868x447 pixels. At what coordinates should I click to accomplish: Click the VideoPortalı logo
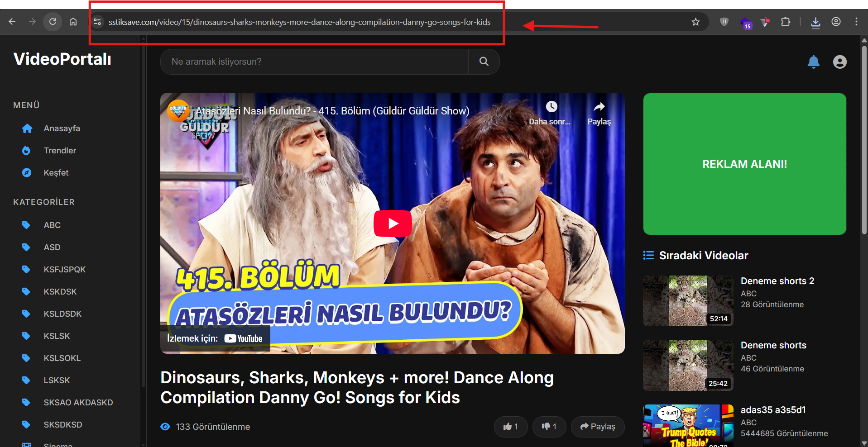tap(62, 59)
